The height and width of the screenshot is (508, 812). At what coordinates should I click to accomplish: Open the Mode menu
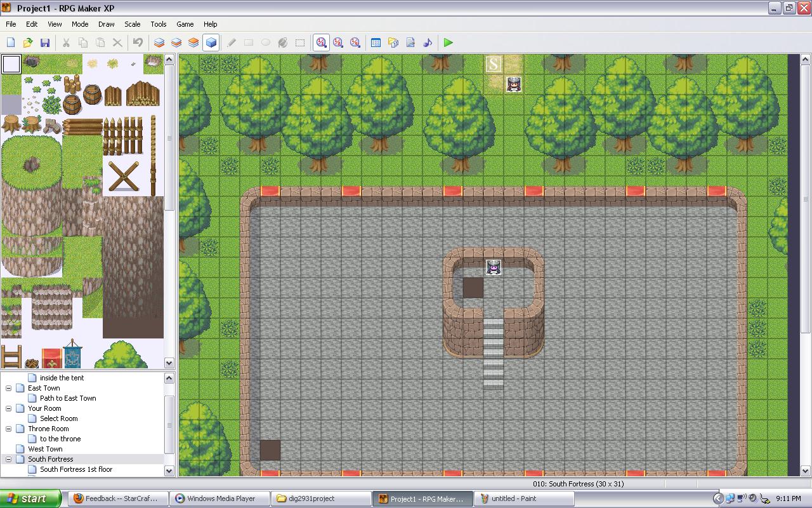pyautogui.click(x=80, y=24)
